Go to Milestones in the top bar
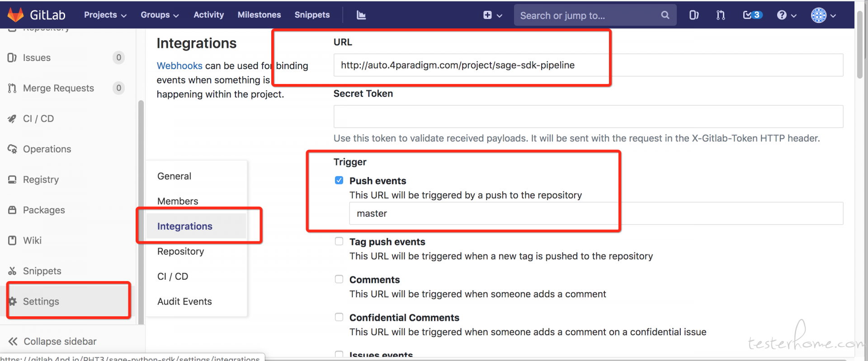 (259, 15)
